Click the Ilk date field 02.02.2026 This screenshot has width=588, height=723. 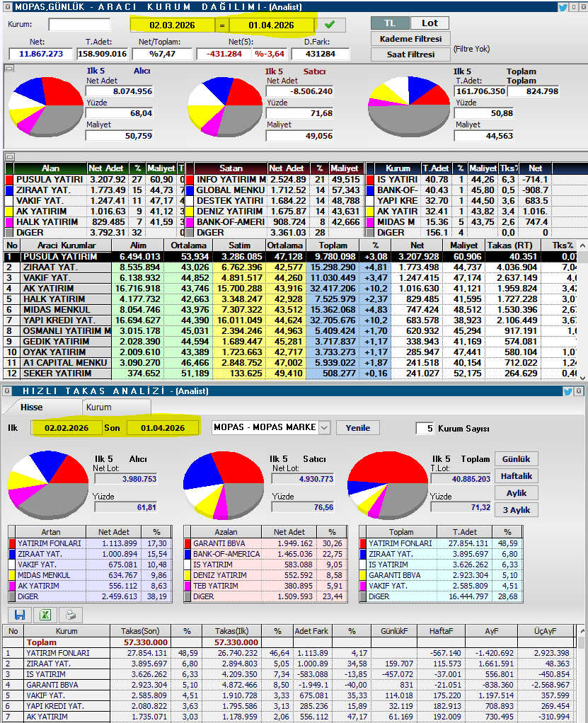(67, 427)
